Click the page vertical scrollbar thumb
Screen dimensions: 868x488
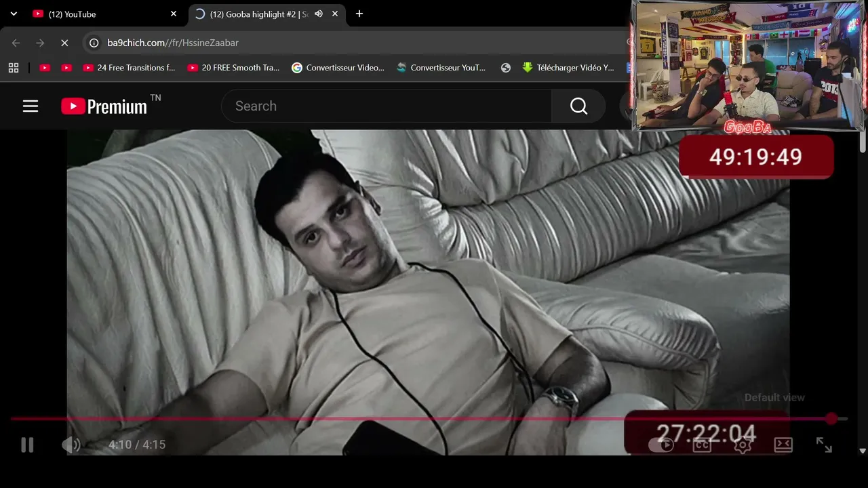point(863,142)
